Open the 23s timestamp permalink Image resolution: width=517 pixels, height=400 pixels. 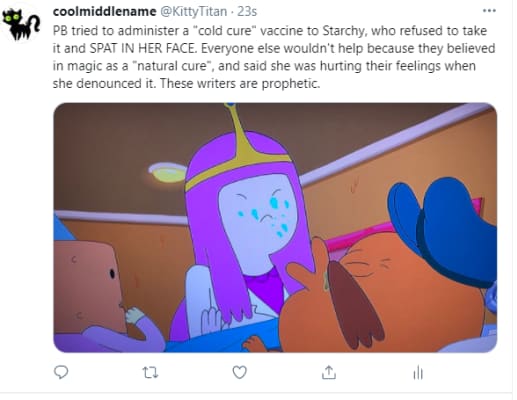coord(247,12)
